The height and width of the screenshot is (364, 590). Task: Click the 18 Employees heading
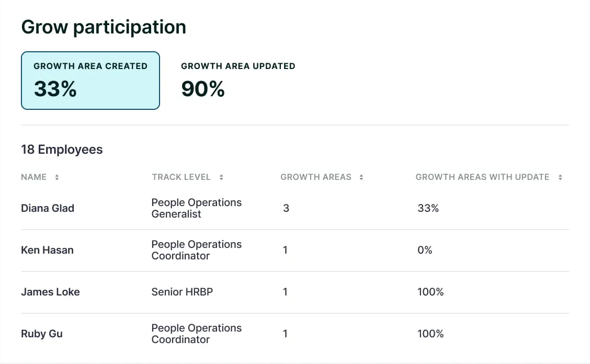click(x=62, y=150)
